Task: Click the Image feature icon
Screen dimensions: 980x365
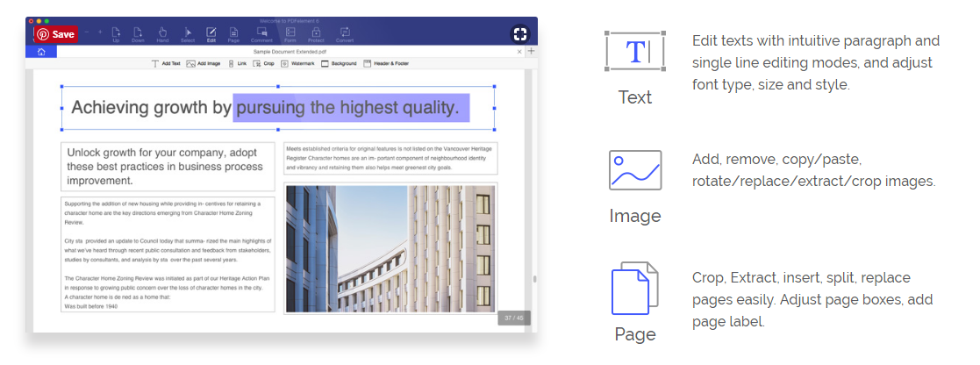Action: (x=635, y=170)
